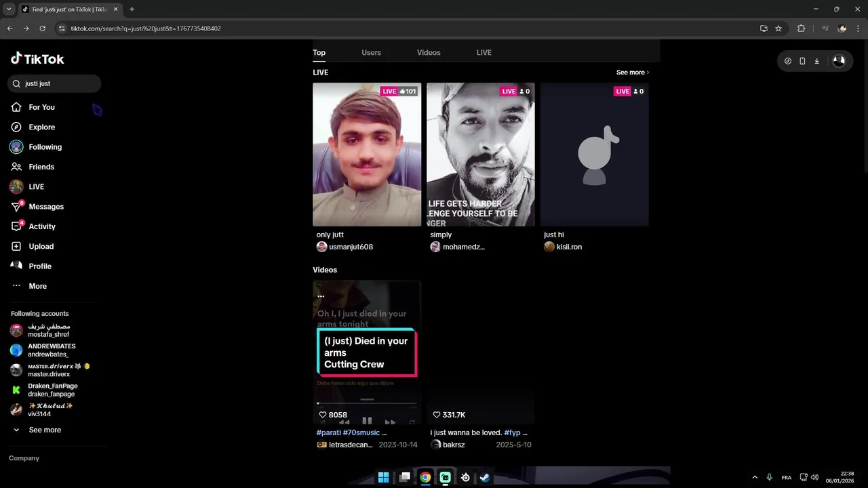Open Chrome three-dot menu

tap(859, 28)
